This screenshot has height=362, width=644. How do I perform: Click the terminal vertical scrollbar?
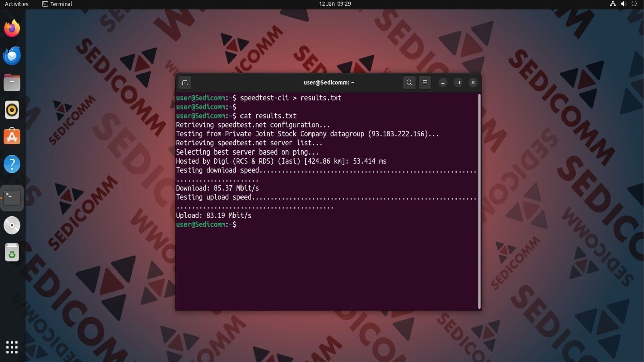pos(479,201)
